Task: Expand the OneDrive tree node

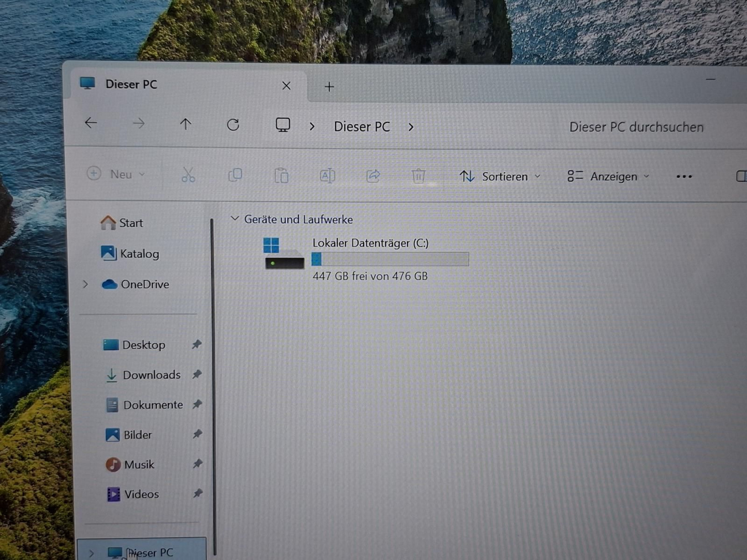Action: coord(86,284)
